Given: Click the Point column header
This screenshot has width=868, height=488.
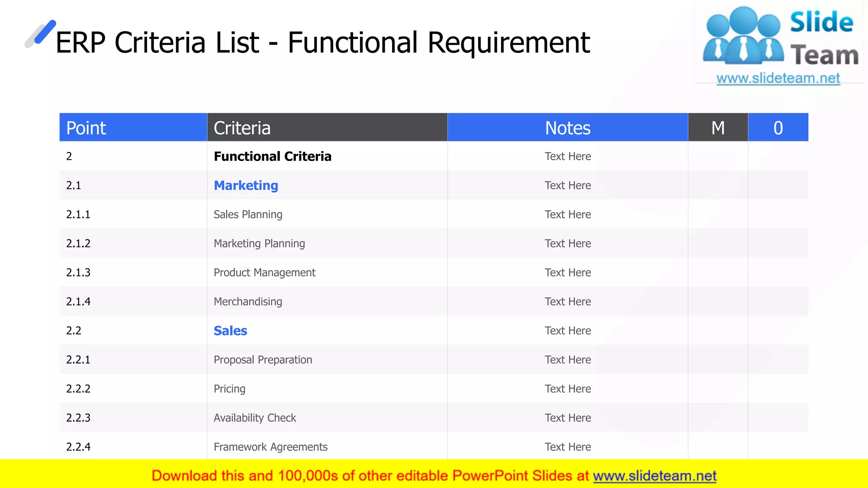Looking at the screenshot, I should [133, 127].
